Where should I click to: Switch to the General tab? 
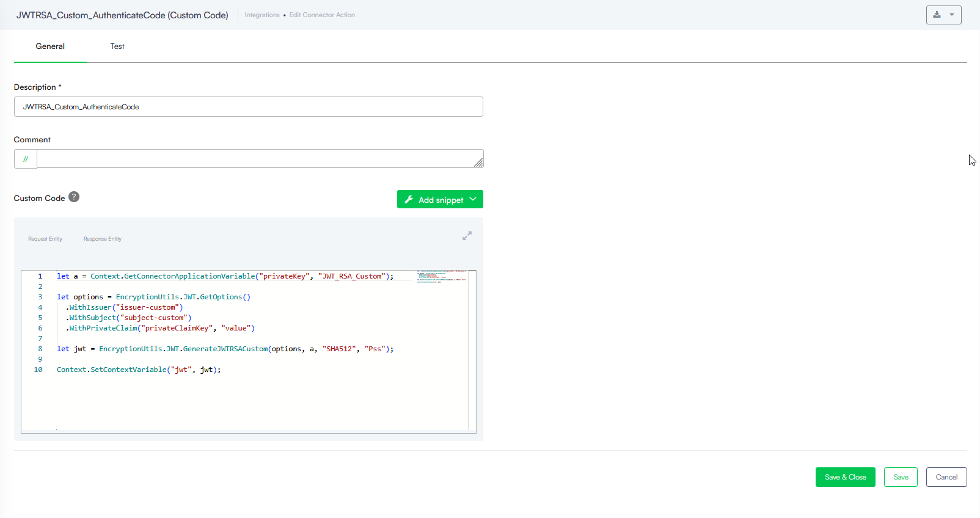coord(50,46)
